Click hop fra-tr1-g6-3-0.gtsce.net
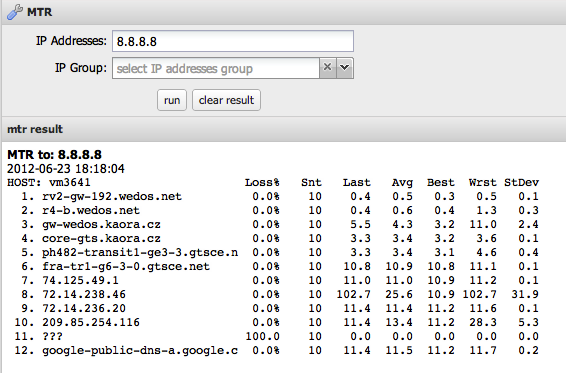This screenshot has height=373, width=566. tap(126, 266)
